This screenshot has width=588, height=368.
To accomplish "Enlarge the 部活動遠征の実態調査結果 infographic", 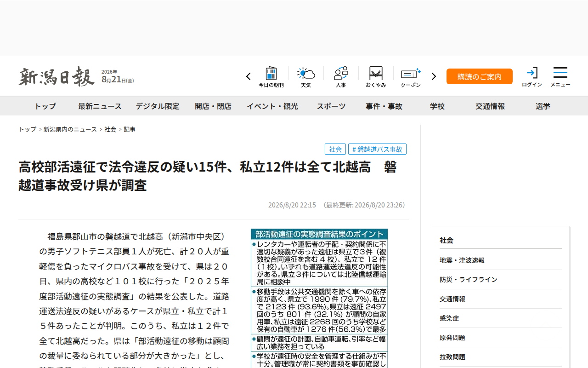I will pyautogui.click(x=319, y=298).
